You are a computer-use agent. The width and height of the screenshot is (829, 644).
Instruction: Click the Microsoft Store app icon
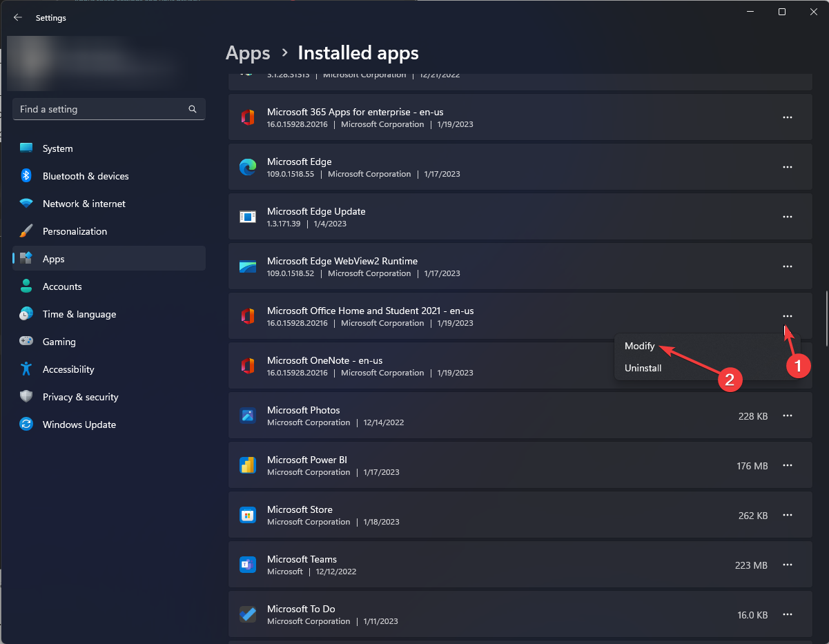pos(247,516)
